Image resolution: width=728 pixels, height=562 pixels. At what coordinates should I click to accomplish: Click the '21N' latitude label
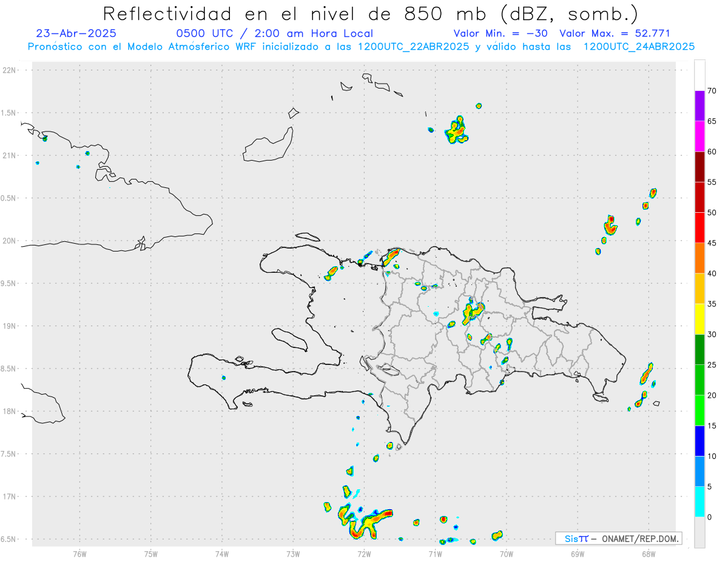pos(8,155)
